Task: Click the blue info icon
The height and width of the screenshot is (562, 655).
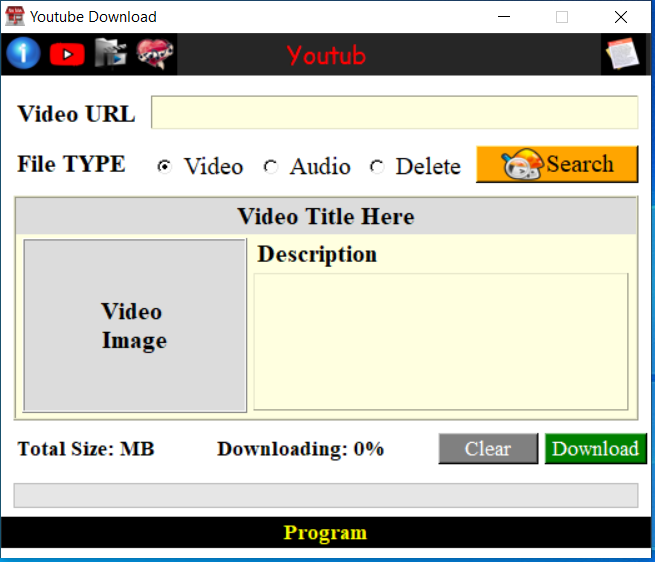Action: point(23,53)
